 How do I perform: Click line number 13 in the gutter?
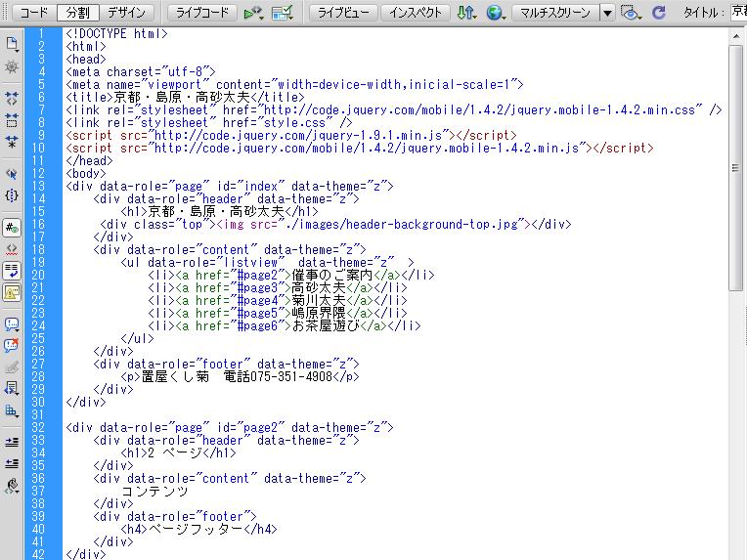point(38,186)
